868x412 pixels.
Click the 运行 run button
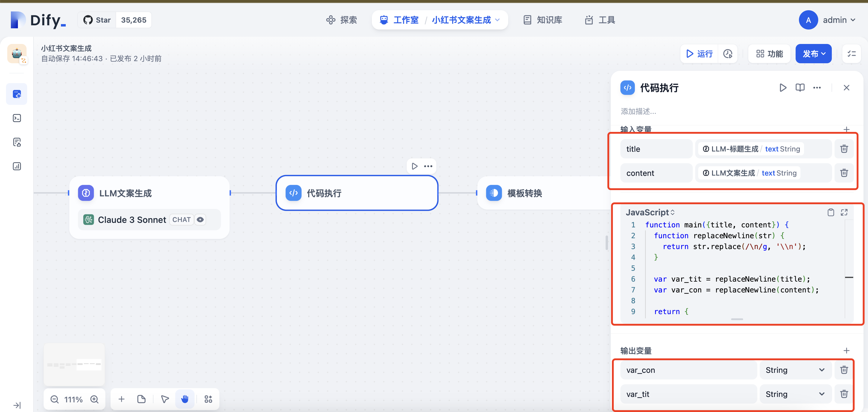(699, 54)
